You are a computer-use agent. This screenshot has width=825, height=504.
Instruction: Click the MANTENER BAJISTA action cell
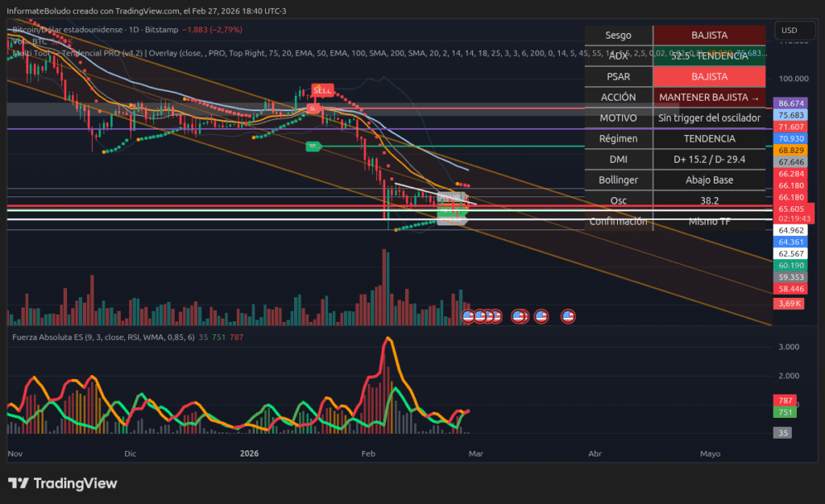pos(708,97)
